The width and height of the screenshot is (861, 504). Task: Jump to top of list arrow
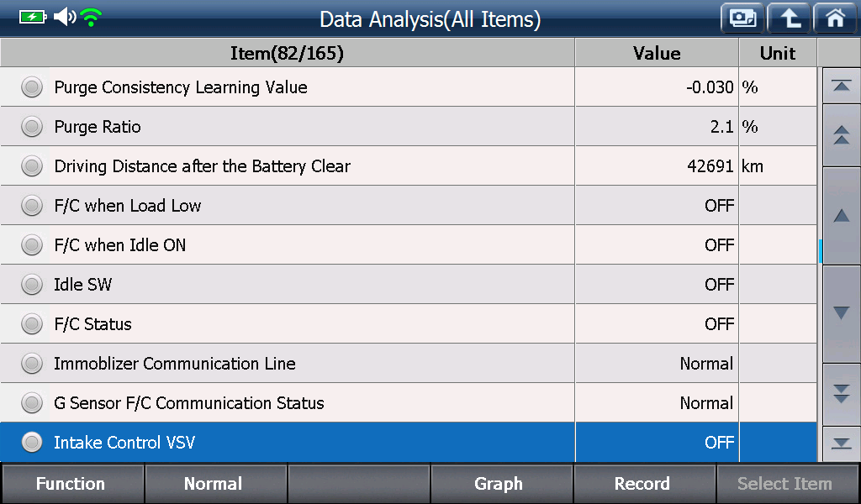pos(841,87)
